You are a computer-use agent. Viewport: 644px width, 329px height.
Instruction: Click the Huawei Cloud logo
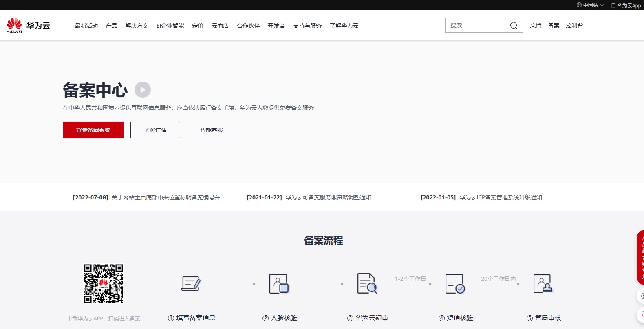[x=29, y=25]
